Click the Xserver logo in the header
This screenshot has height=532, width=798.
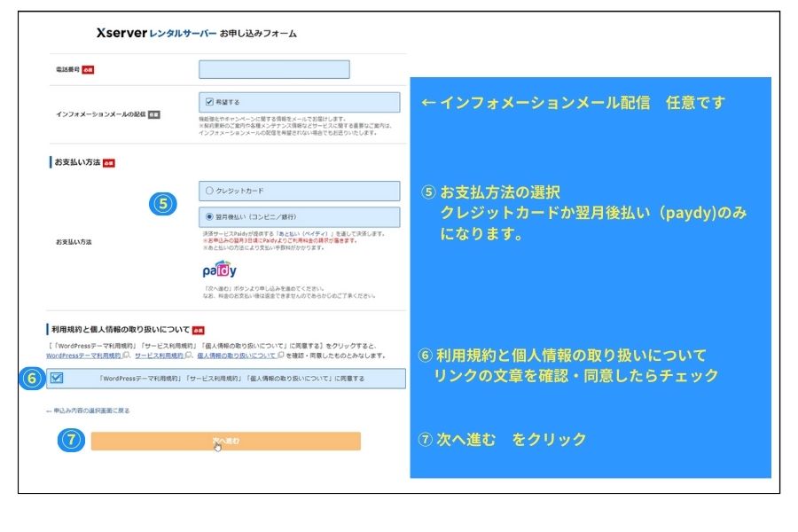[121, 33]
